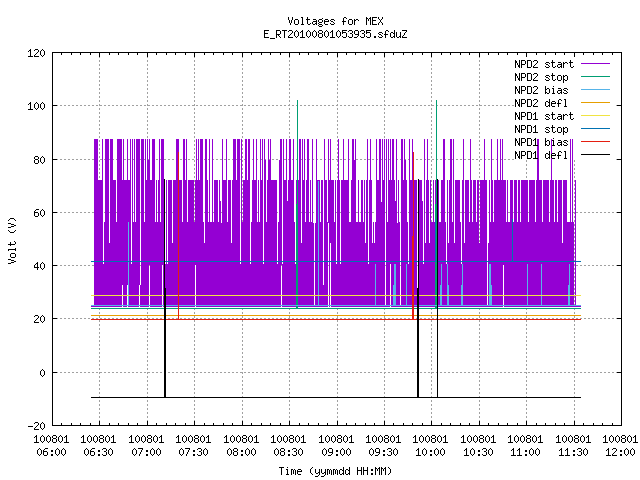640x480 pixels.
Task: Click the red spike near 07:20
Action: [x=178, y=235]
